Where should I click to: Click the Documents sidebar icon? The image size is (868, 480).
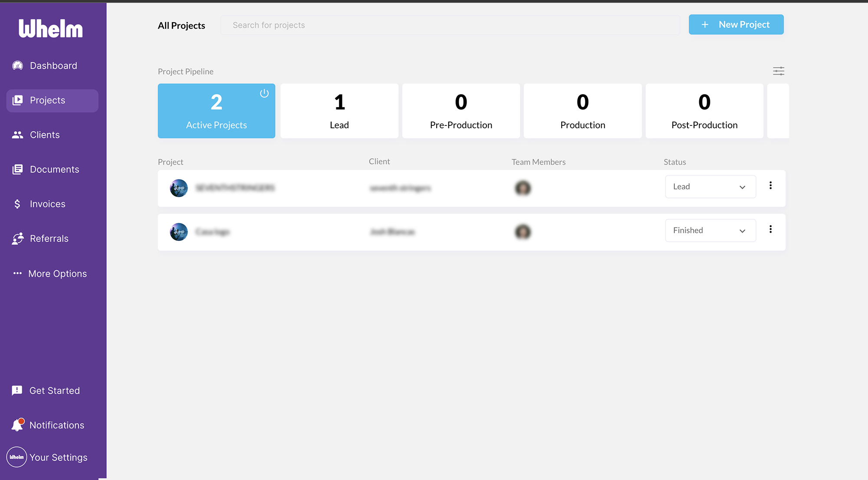tap(17, 169)
